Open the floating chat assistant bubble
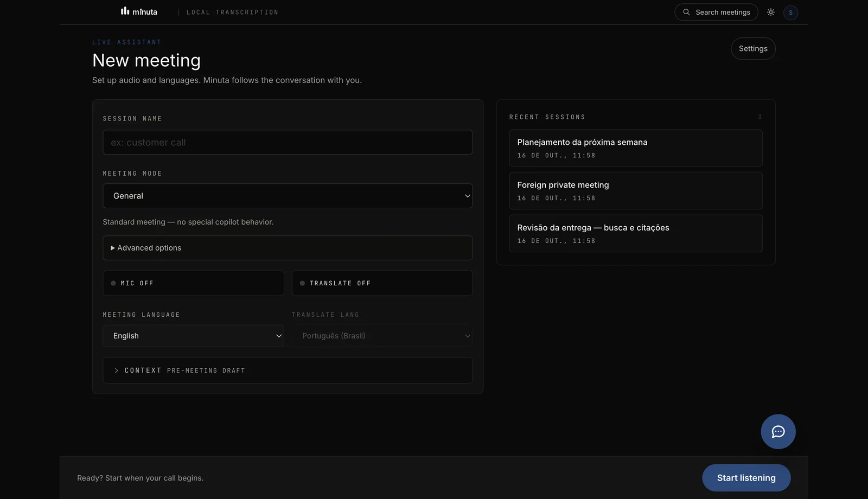Screen dimensions: 868x499 pyautogui.click(x=778, y=432)
